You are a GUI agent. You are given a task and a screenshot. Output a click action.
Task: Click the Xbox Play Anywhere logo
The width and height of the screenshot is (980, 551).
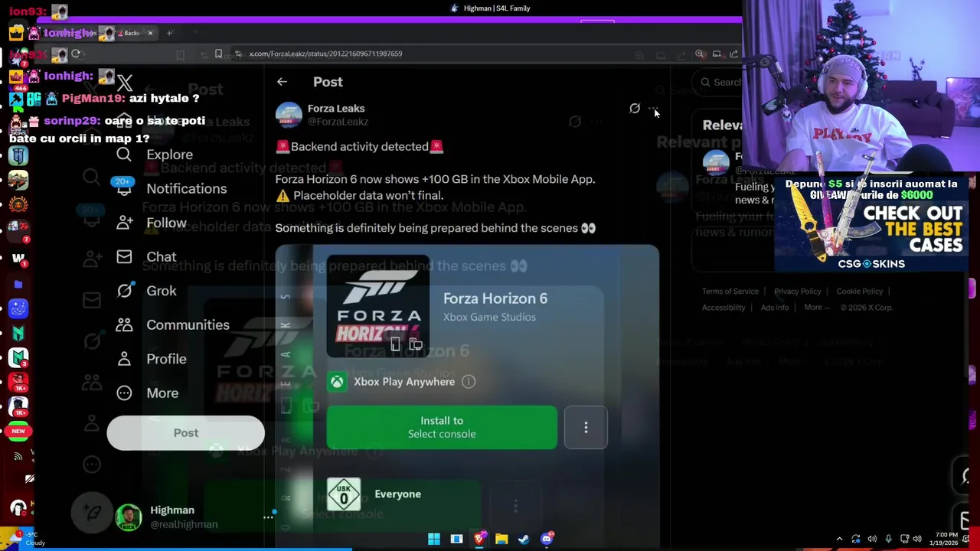337,382
